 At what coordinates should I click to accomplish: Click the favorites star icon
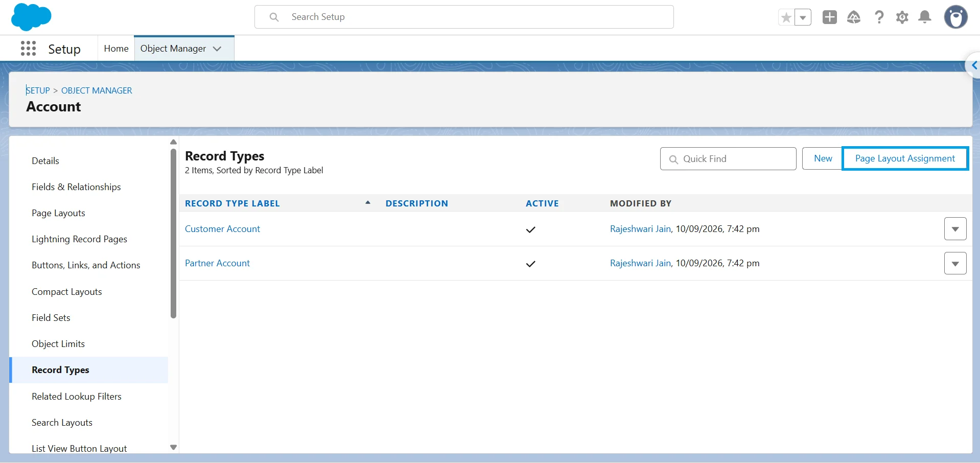coord(786,18)
